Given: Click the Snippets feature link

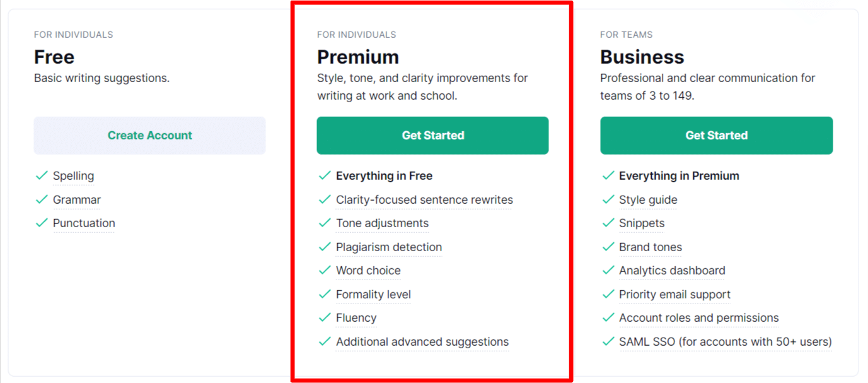Looking at the screenshot, I should (x=641, y=223).
